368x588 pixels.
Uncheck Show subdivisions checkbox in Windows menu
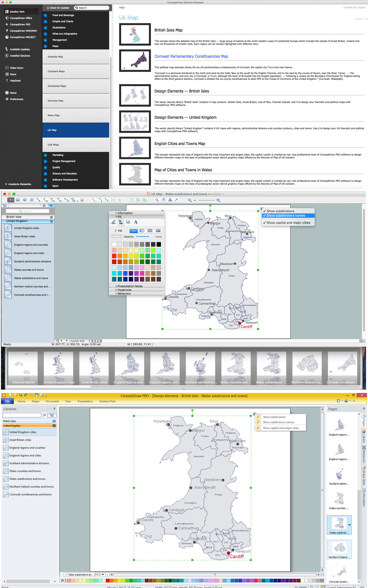point(258,417)
